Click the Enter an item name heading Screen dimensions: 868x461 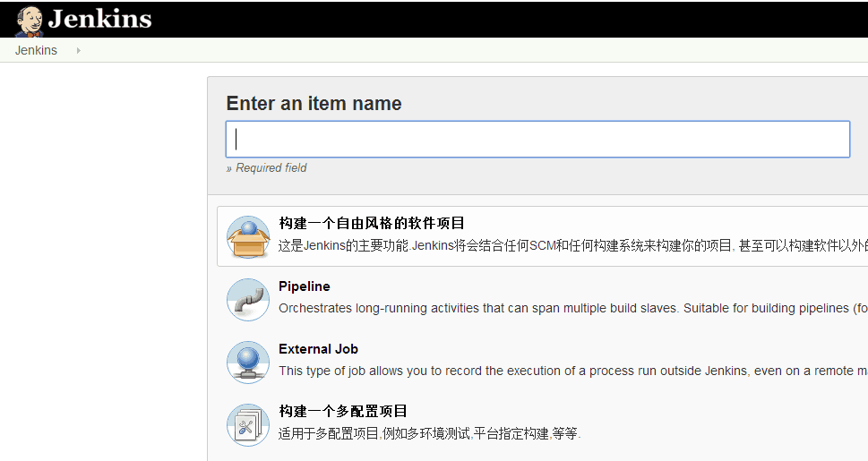point(314,104)
